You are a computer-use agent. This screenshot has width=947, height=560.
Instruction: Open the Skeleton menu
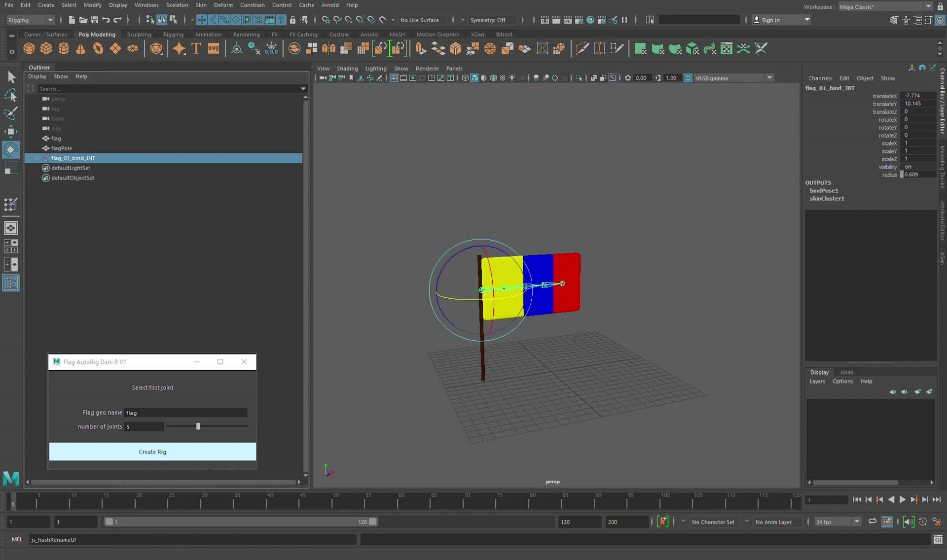coord(177,5)
